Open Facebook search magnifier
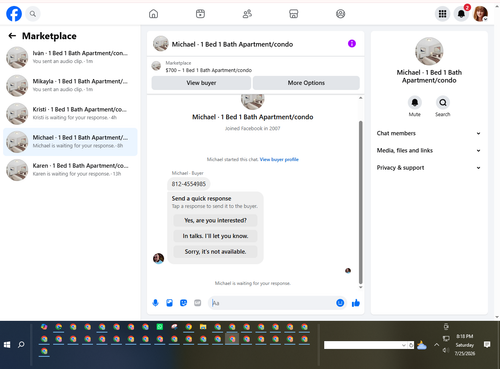 coord(33,14)
